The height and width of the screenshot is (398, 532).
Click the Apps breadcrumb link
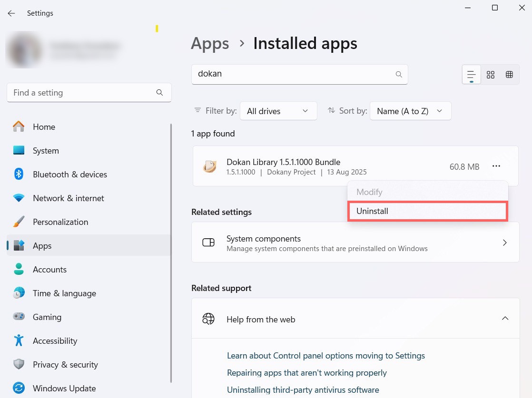(x=210, y=44)
